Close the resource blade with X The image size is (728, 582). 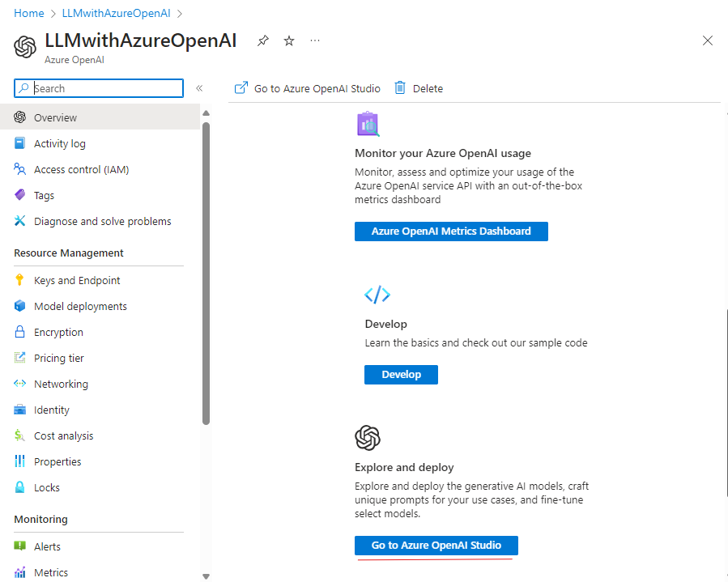coord(708,40)
